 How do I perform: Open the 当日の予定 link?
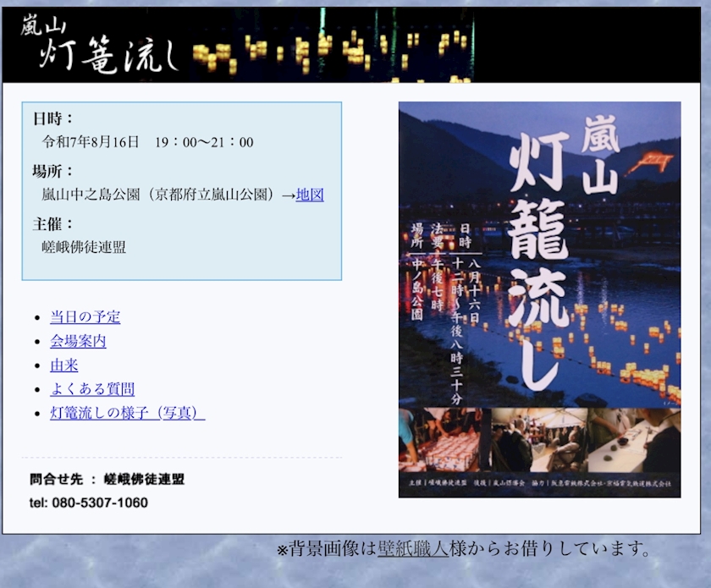[x=85, y=316]
